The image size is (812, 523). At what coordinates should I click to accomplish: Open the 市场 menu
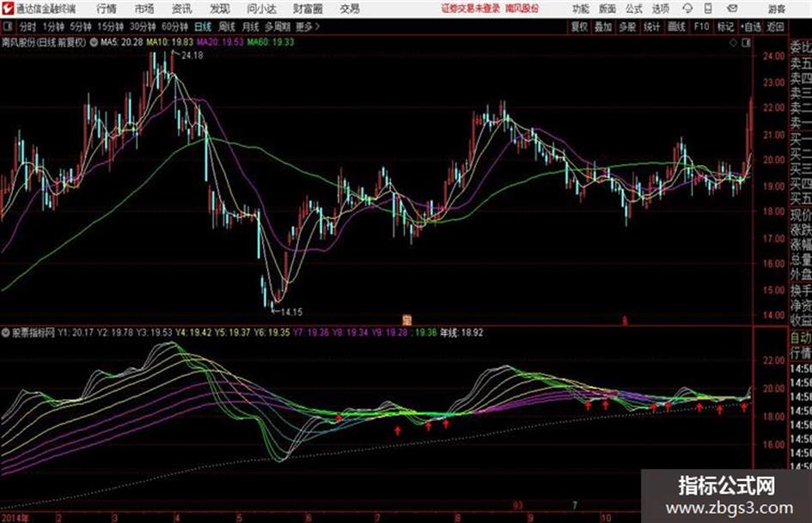point(144,9)
